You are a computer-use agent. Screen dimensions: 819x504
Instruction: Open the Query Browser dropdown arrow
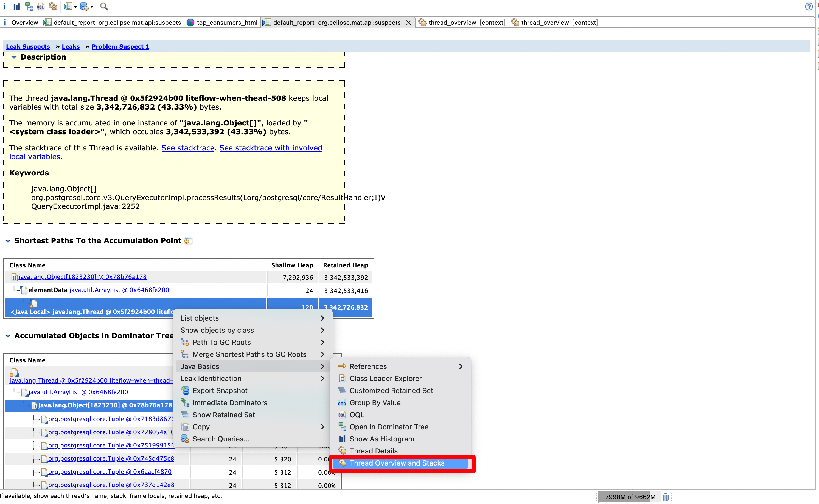coord(92,7)
